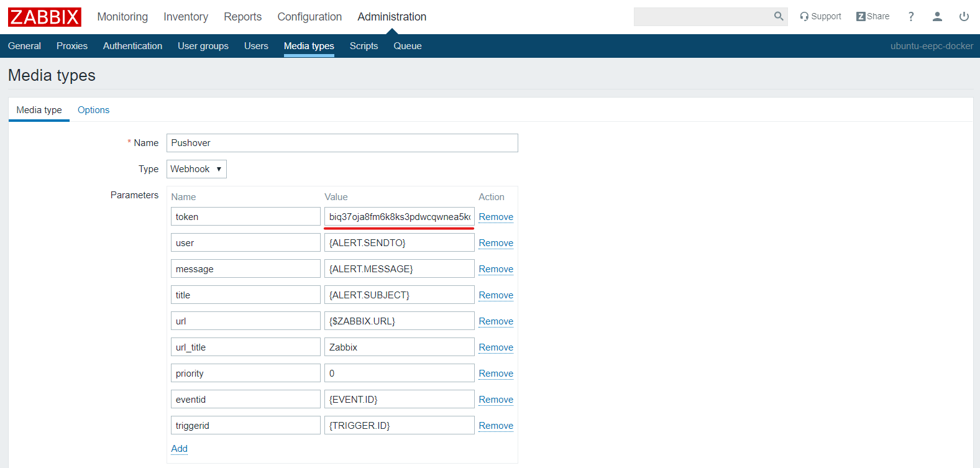Image resolution: width=980 pixels, height=468 pixels.
Task: Open the Support link with headset icon
Action: [820, 17]
